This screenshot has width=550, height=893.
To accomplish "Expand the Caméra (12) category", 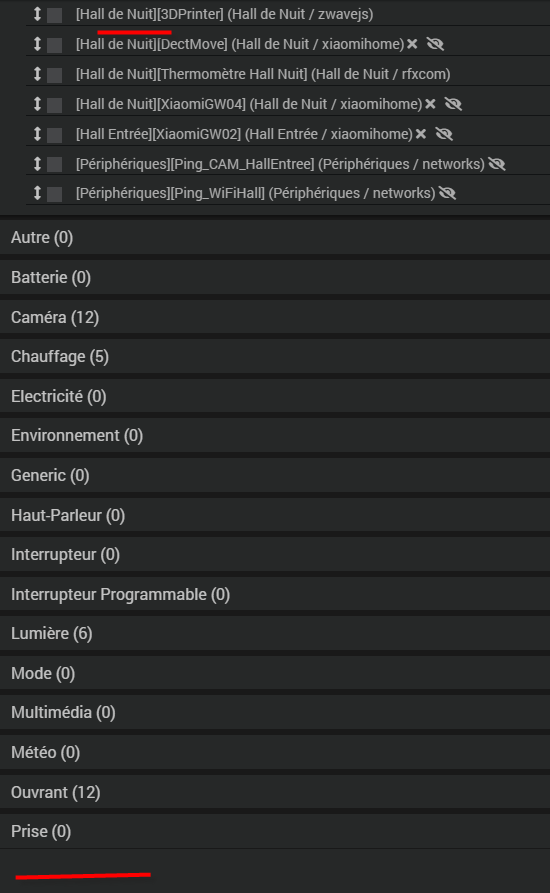I will point(275,317).
